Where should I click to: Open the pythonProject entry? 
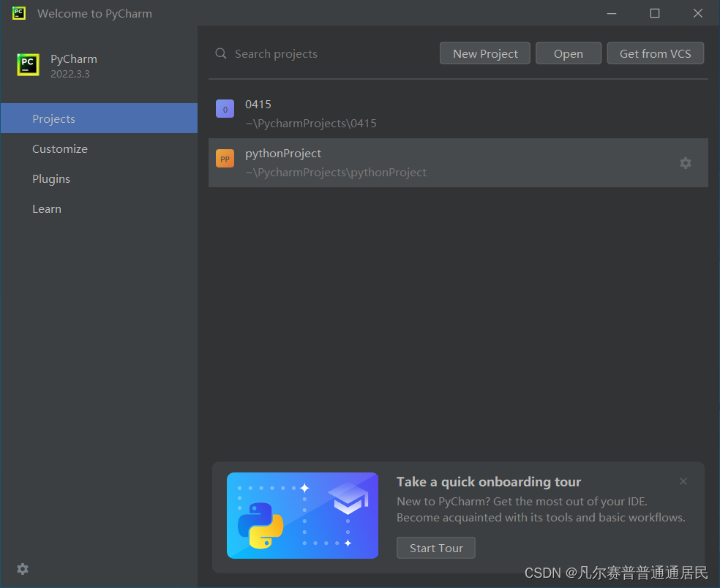click(x=458, y=162)
